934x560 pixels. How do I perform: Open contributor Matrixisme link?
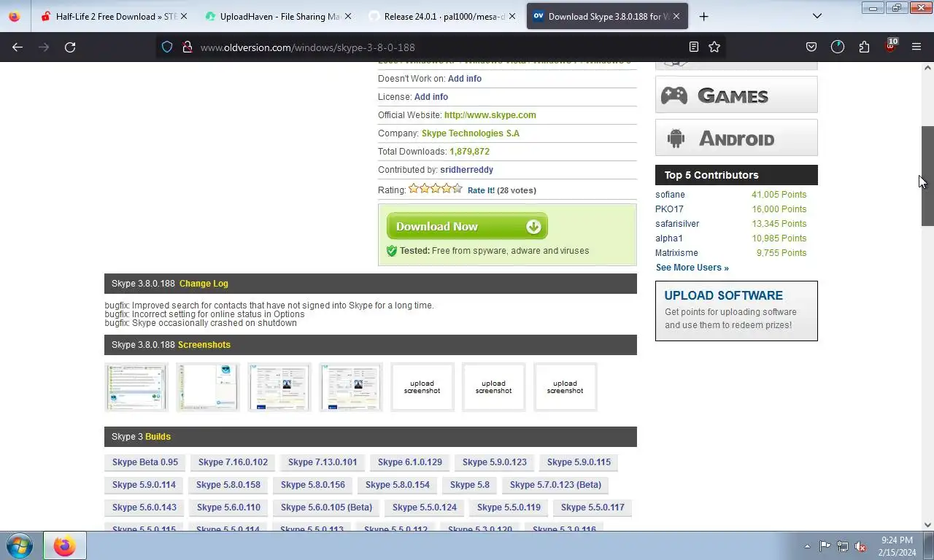(x=676, y=253)
